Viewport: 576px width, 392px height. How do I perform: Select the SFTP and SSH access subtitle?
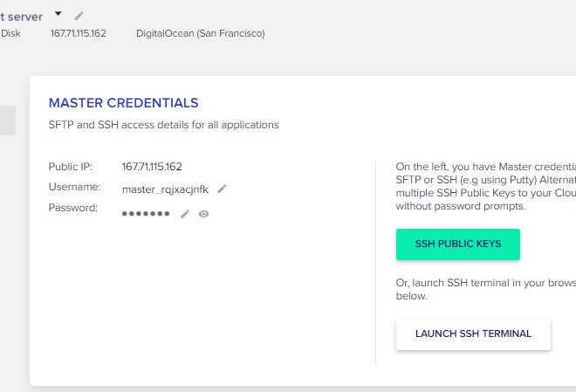164,125
